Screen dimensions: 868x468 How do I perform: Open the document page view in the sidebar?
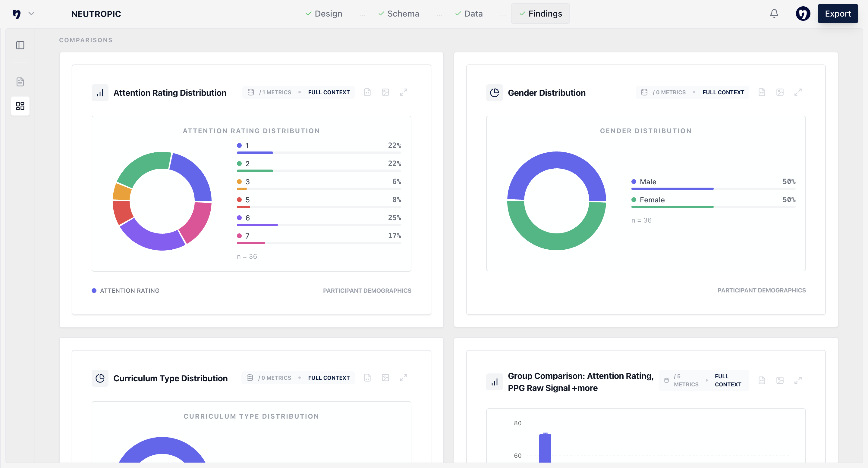point(20,82)
